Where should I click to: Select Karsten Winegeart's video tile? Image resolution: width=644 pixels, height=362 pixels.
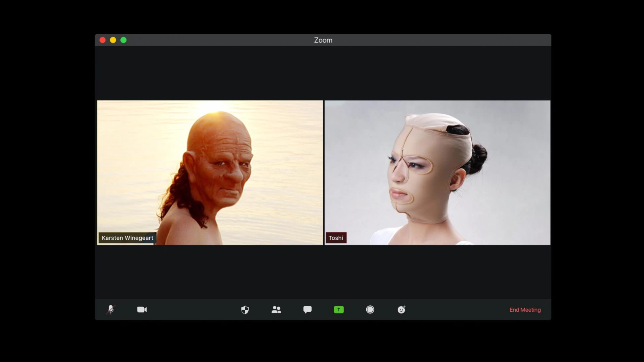tap(210, 172)
